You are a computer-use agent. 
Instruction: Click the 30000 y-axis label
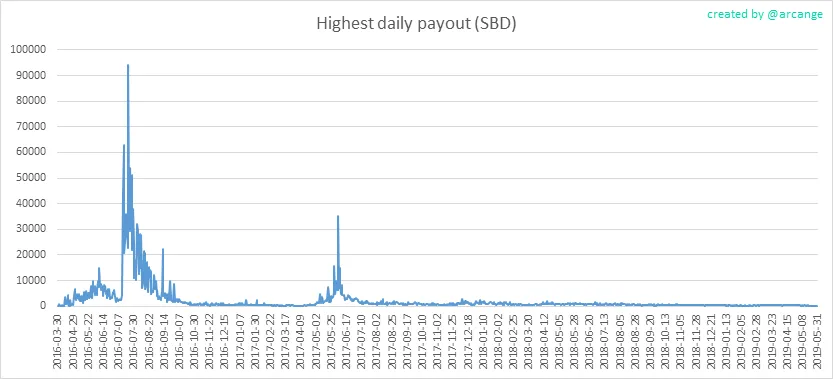click(x=31, y=229)
